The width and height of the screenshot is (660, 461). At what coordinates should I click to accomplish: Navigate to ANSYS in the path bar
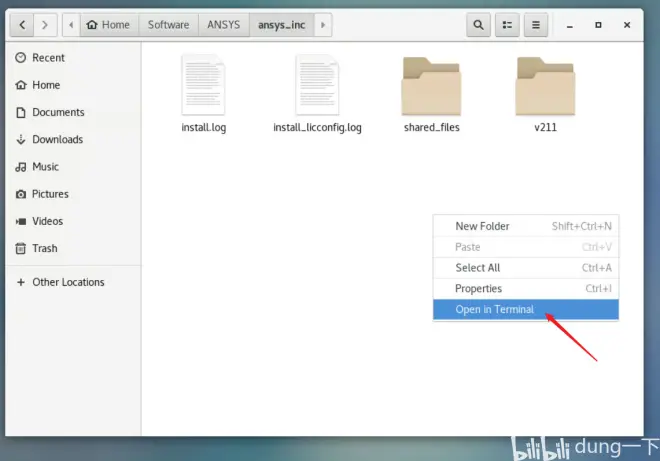(x=224, y=25)
